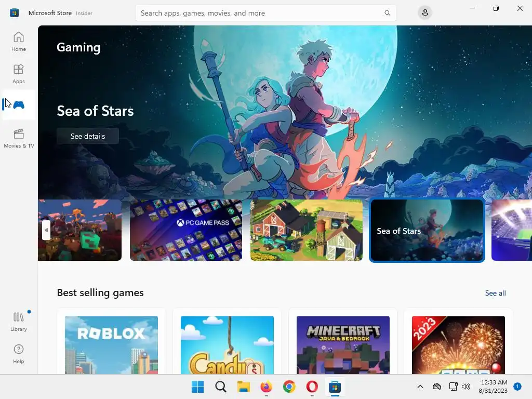The height and width of the screenshot is (399, 532).
Task: Click the Microsoft Store logo icon
Action: (x=14, y=13)
